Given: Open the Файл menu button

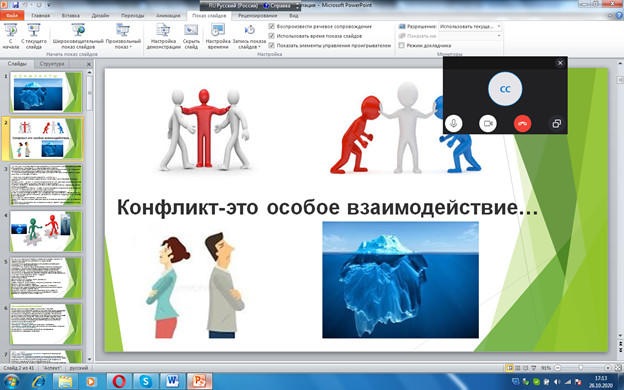Looking at the screenshot, I should click(x=12, y=16).
